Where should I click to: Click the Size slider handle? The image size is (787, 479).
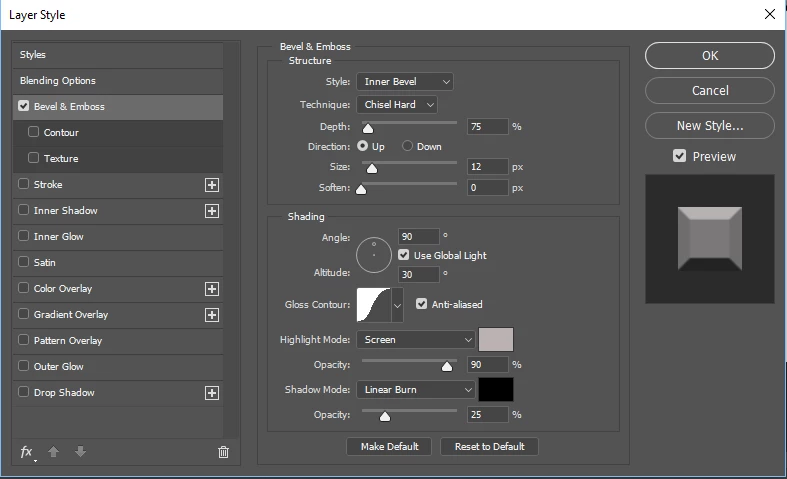[x=372, y=168]
